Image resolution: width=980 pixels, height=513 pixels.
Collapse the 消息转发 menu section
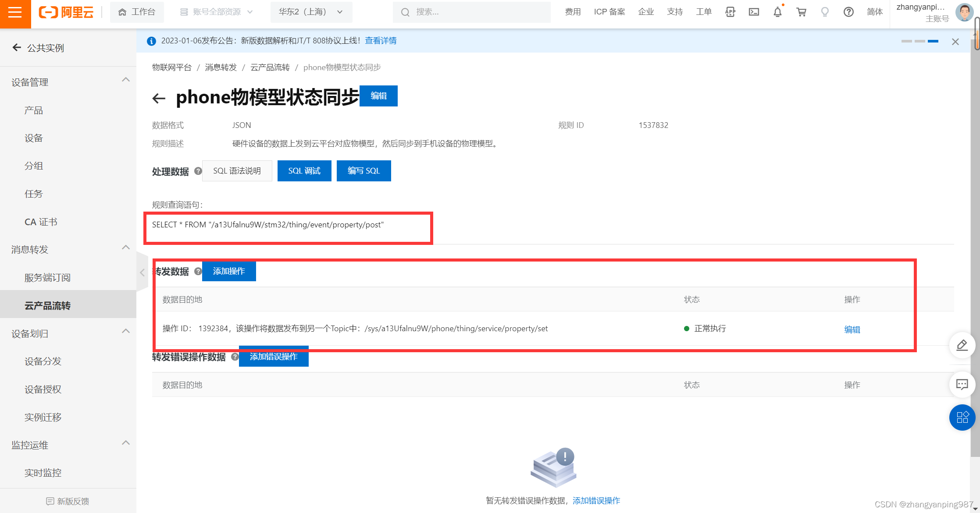(x=125, y=247)
